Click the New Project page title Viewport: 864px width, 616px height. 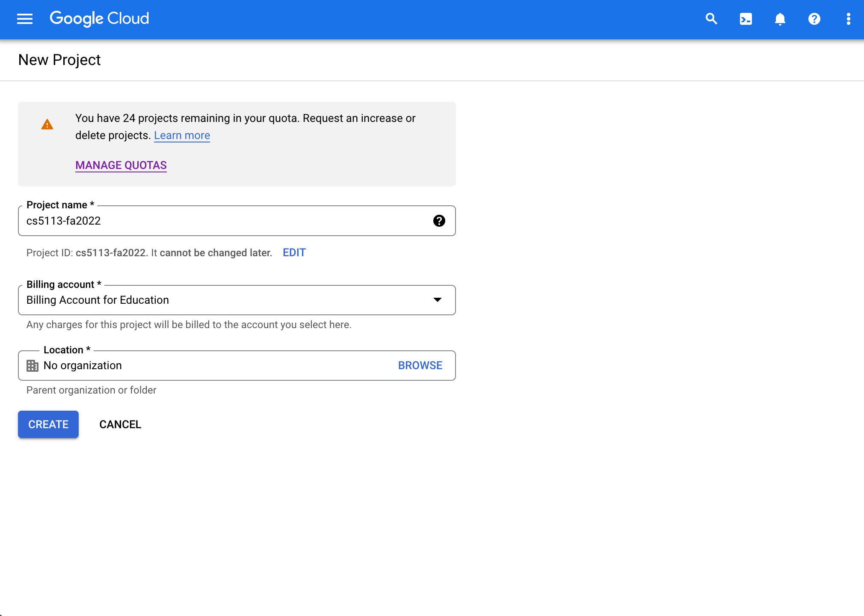point(59,59)
